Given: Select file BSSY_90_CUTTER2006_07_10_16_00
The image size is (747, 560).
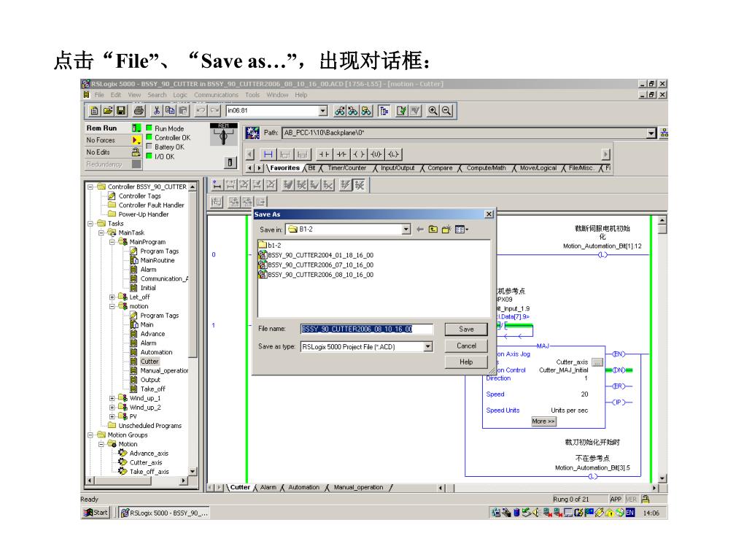Looking at the screenshot, I should pyautogui.click(x=316, y=265).
